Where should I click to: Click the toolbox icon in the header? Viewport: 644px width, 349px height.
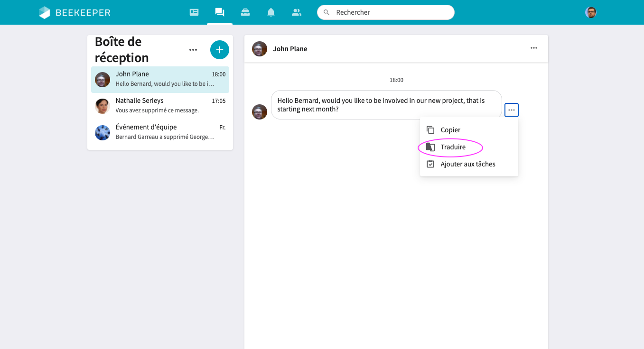(245, 12)
